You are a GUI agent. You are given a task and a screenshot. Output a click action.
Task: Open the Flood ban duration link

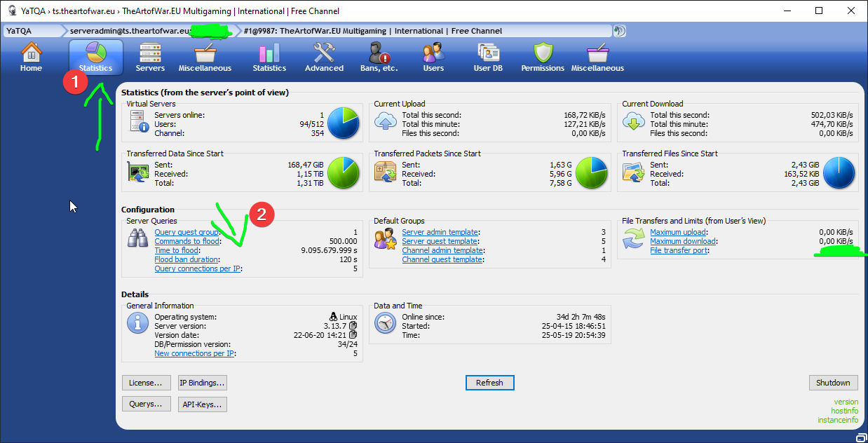coord(187,259)
